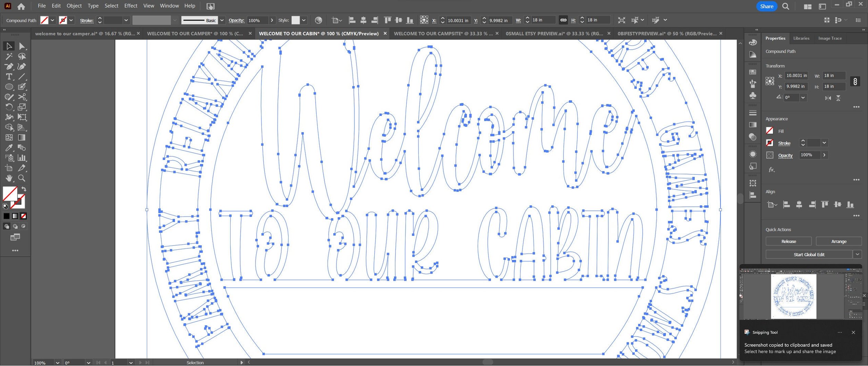Screen dimensions: 868x366
Task: Select the Lasso tool
Action: 22,56
